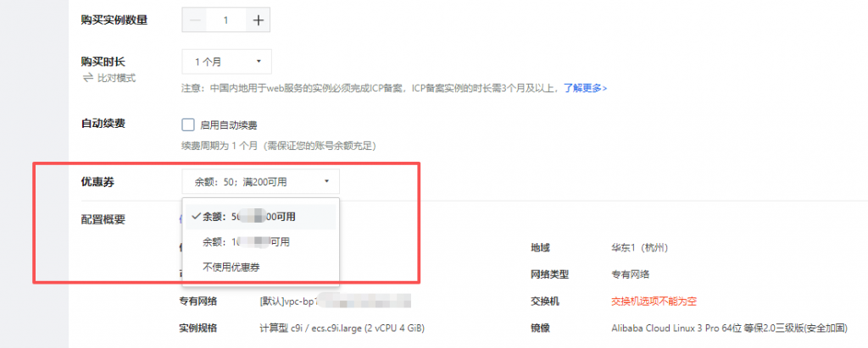The image size is (868, 348).
Task: Select the checked 余额 50 coupon option
Action: 260,217
